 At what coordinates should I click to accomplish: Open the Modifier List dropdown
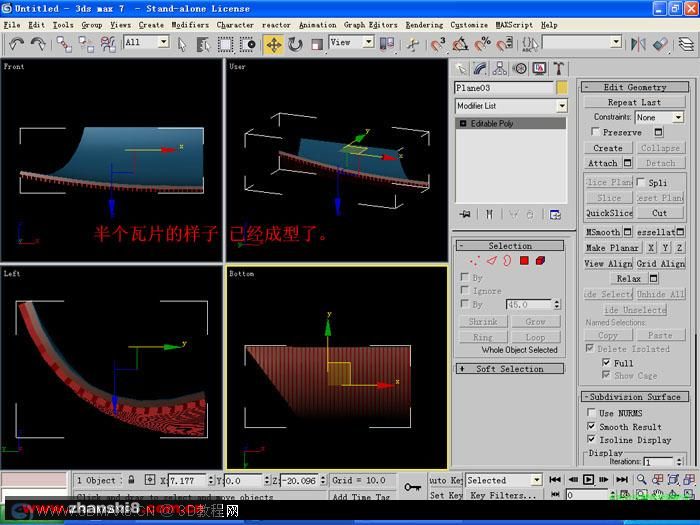(x=511, y=106)
